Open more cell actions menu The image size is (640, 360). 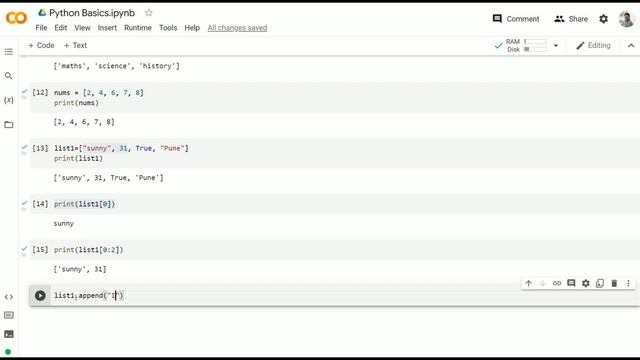click(x=628, y=283)
